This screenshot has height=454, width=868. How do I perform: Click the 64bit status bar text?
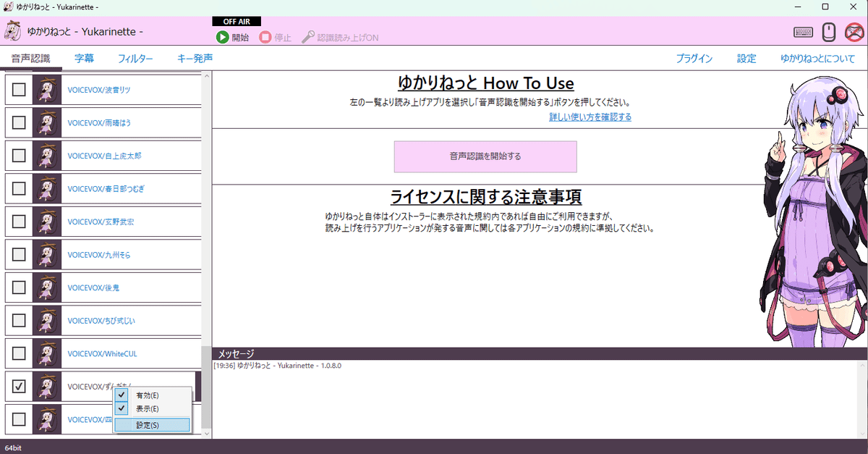click(14, 447)
